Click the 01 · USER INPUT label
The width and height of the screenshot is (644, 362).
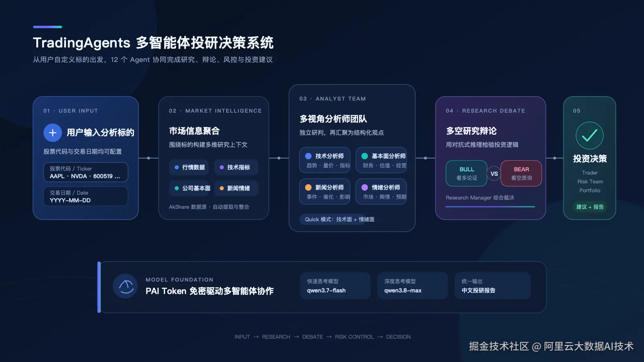71,111
